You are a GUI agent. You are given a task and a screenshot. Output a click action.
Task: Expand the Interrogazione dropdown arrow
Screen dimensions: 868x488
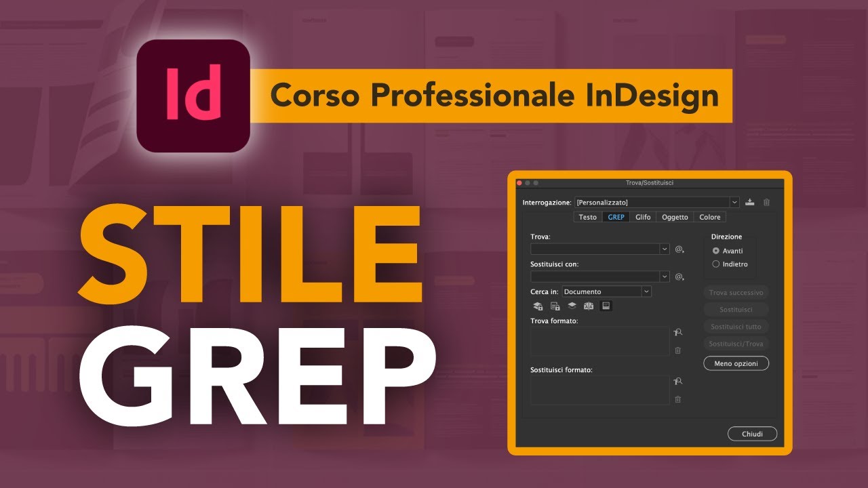pyautogui.click(x=734, y=202)
